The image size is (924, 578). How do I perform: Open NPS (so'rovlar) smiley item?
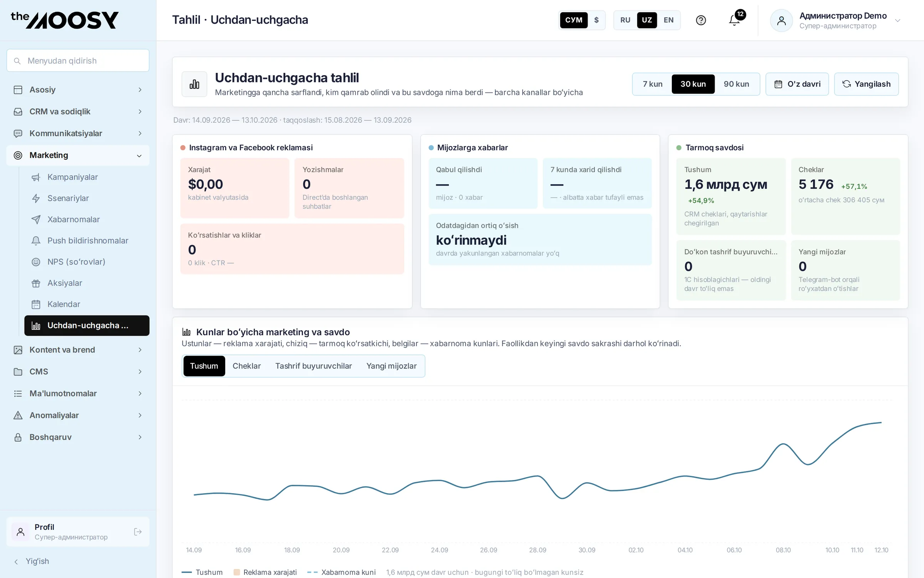point(87,262)
